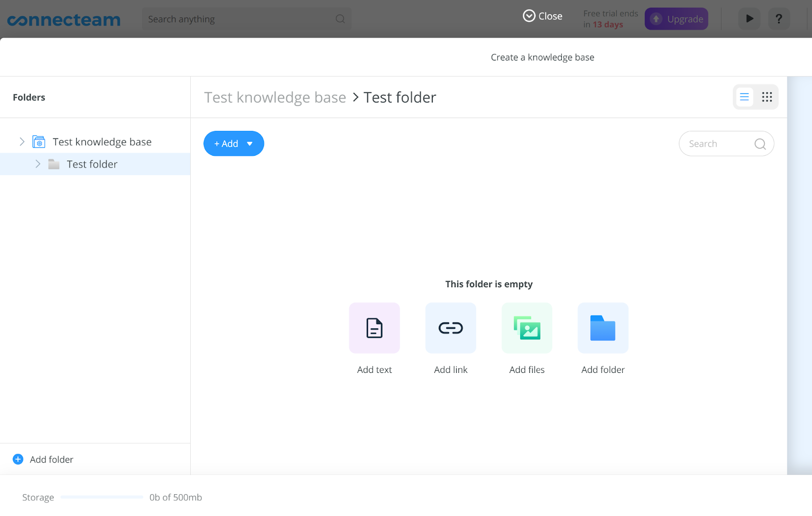
Task: Expand the Test knowledge base tree node
Action: click(22, 142)
